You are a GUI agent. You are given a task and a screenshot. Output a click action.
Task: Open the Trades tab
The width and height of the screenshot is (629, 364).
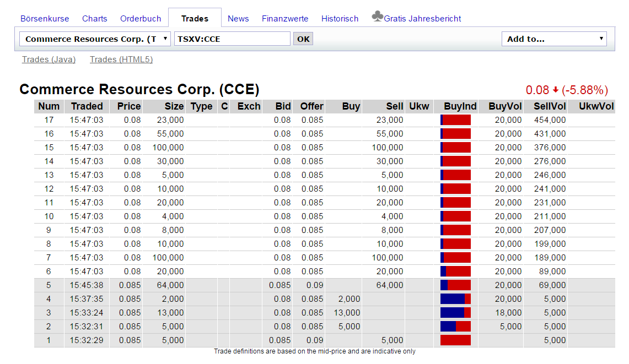click(x=194, y=18)
